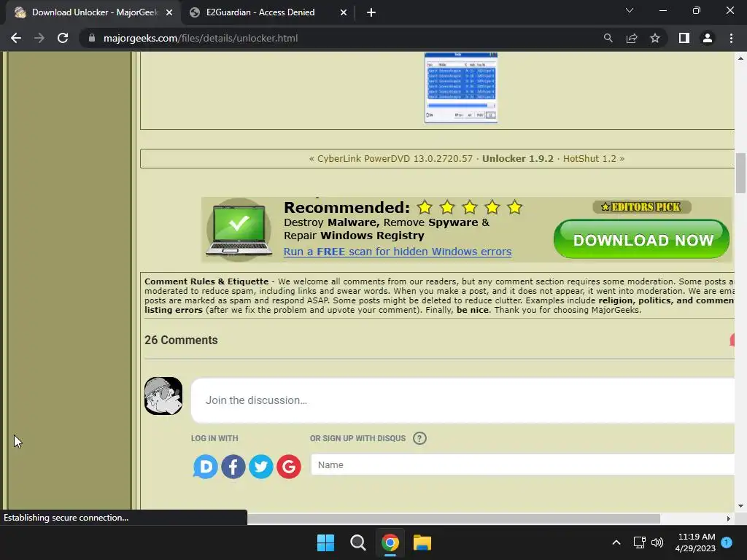
Task: Open File Explorer from the taskbar
Action: 422,542
